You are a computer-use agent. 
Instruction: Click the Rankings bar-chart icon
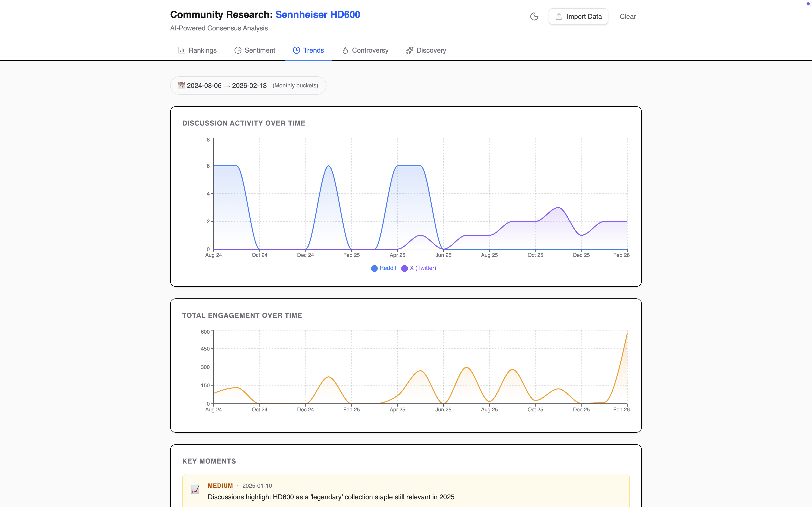coord(181,50)
